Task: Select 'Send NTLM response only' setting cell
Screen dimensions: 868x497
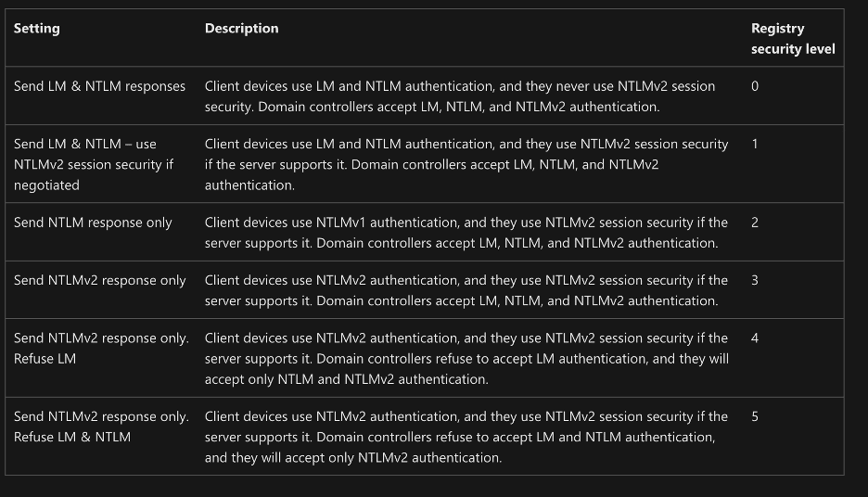Action: 93,223
